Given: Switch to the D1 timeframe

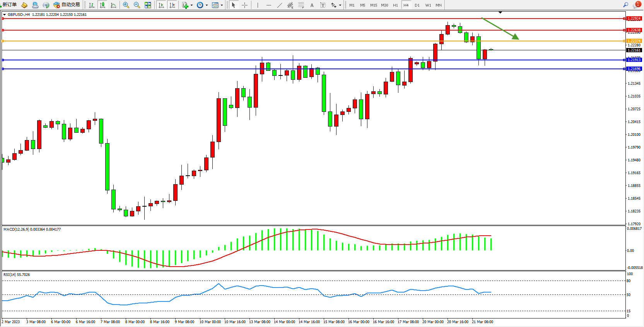Looking at the screenshot, I should pos(417,5).
